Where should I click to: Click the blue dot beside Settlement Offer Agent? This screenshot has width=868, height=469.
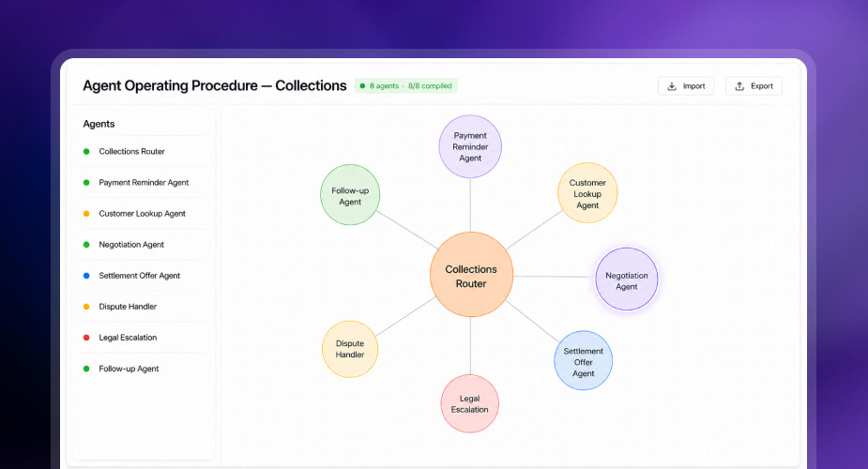[x=86, y=276]
